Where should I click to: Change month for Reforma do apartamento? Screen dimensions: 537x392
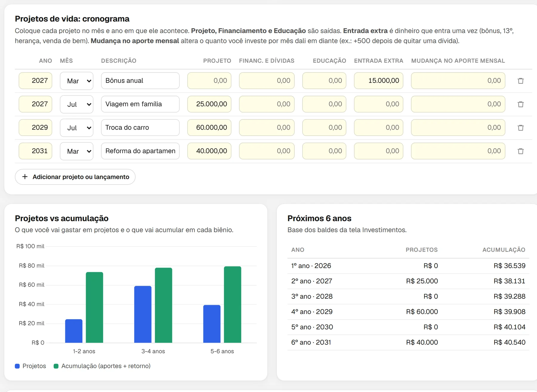(77, 151)
